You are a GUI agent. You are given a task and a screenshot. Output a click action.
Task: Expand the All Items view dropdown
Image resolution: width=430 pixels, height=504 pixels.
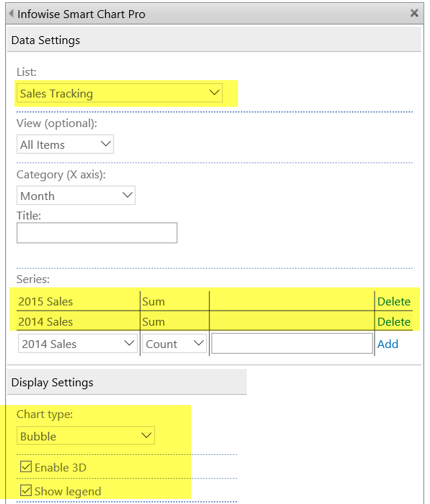(x=65, y=144)
